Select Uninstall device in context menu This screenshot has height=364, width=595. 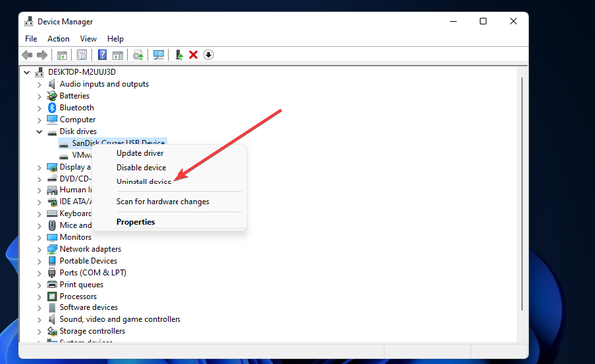click(x=170, y=182)
